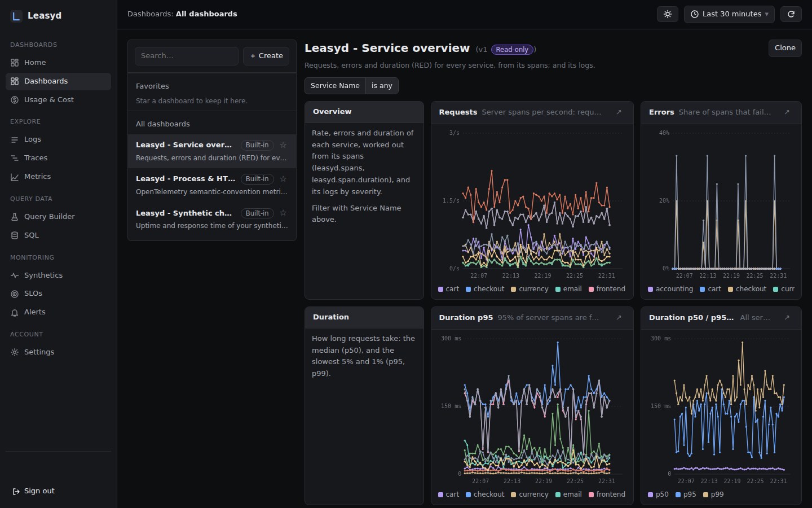Click the Clone button
The height and width of the screenshot is (508, 812).
[785, 48]
